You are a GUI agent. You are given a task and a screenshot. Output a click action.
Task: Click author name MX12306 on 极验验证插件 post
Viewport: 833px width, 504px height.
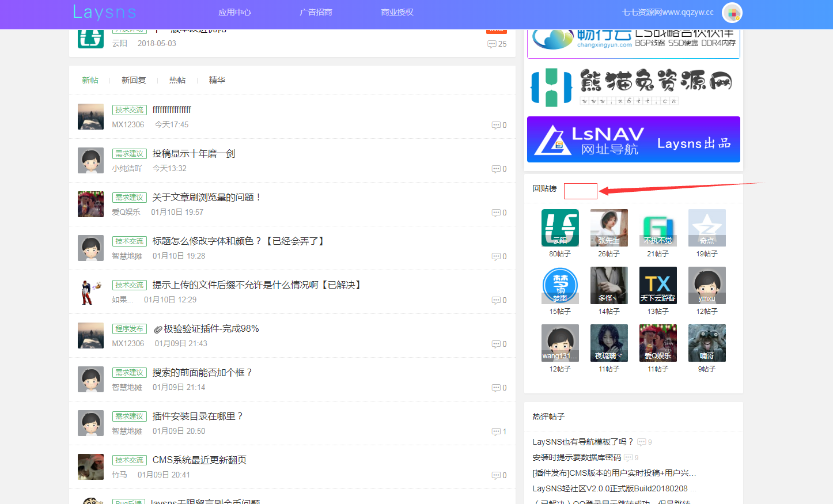click(128, 344)
